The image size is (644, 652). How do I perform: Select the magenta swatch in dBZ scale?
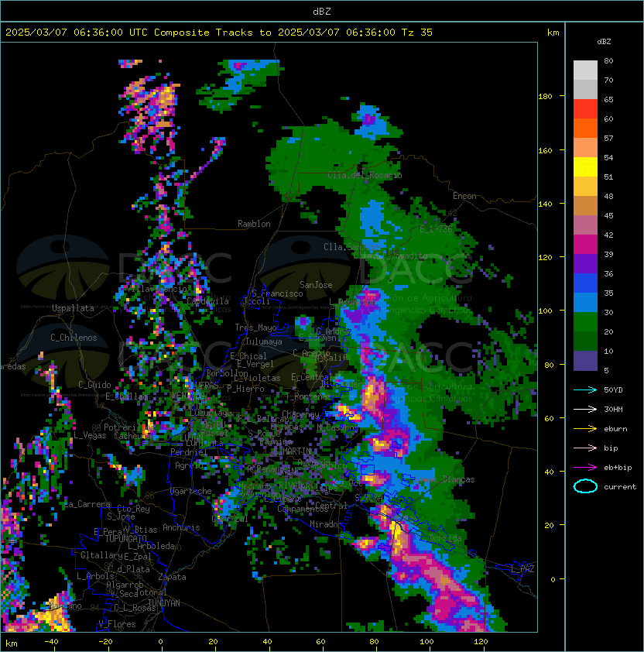tap(585, 245)
